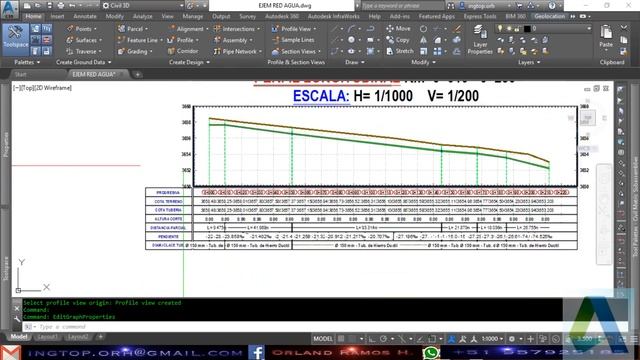
Task: Click the Sample Lines tool
Action: click(x=293, y=40)
